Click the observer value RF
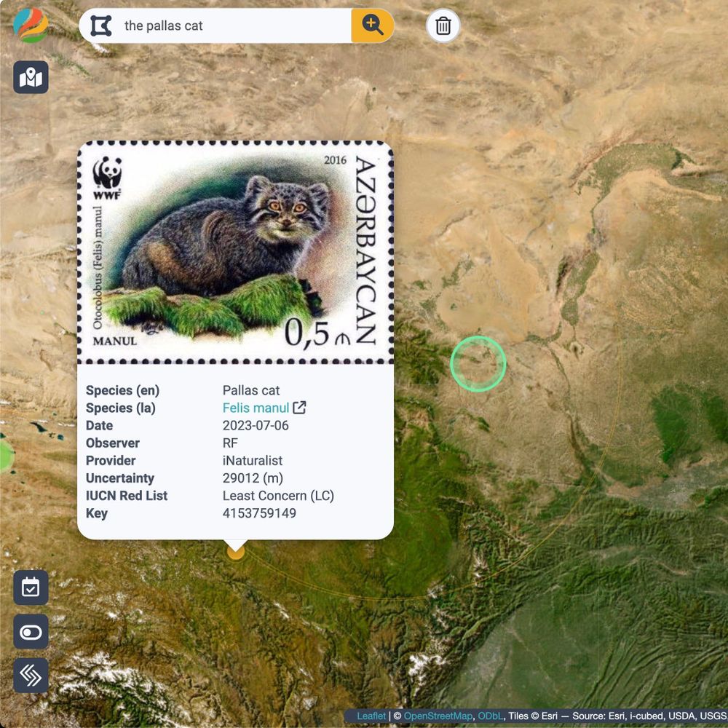 [x=230, y=443]
